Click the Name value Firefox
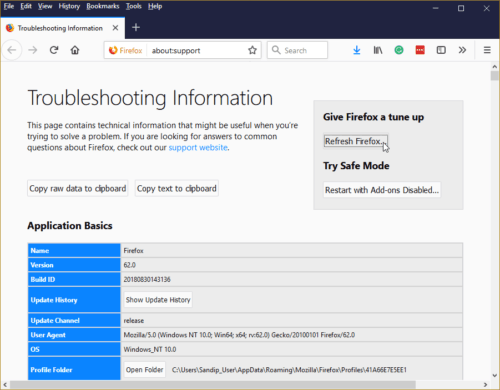 click(133, 251)
